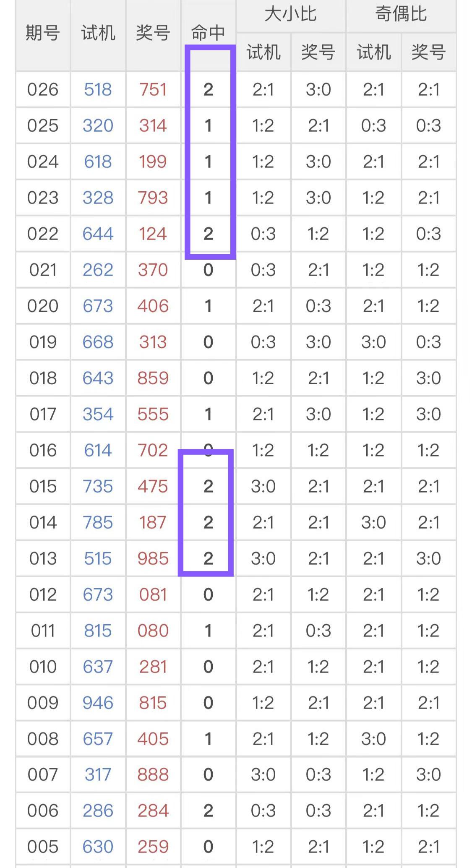
Task: Click blue trial number 644
Action: 98,234
